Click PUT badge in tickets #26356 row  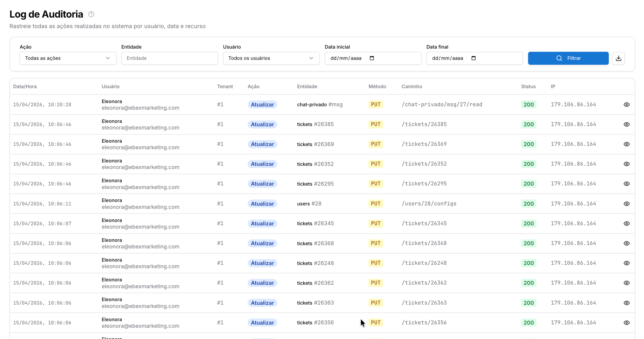click(375, 323)
